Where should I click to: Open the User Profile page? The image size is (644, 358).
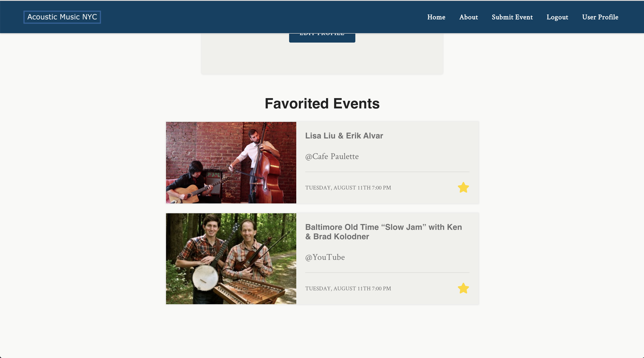tap(600, 17)
